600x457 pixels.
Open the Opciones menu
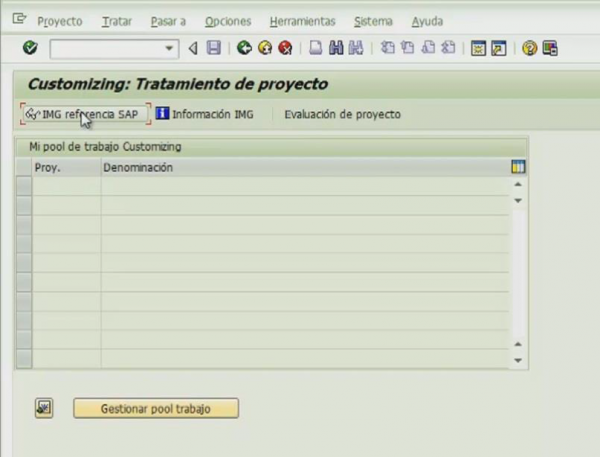point(228,21)
